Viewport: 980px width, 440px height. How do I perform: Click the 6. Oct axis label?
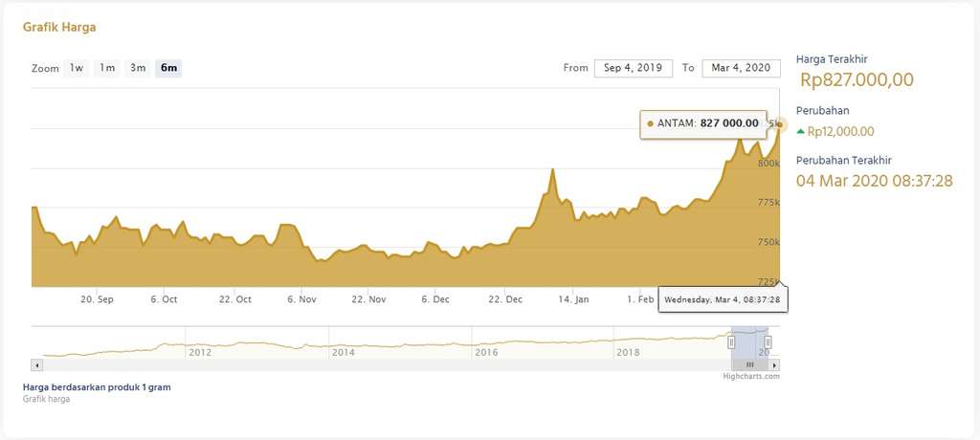point(164,299)
